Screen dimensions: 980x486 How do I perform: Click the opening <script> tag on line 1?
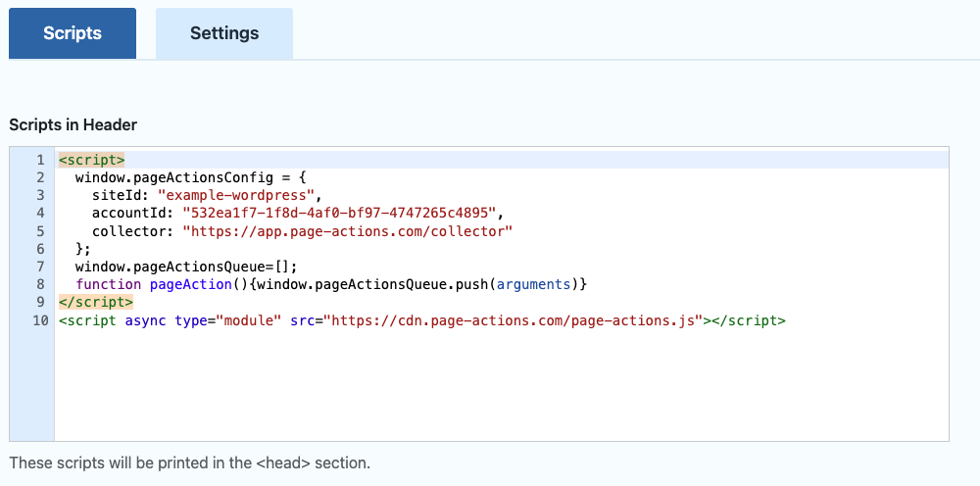(92, 160)
